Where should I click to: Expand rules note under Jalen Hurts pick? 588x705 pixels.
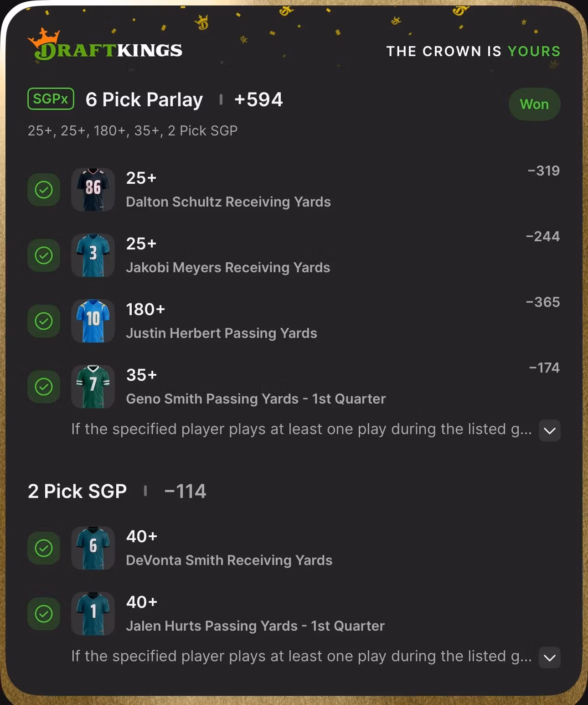point(550,658)
